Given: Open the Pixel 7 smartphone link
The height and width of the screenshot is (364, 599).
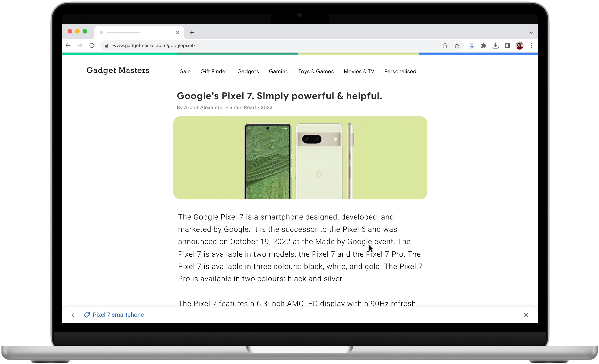Looking at the screenshot, I should pyautogui.click(x=118, y=315).
